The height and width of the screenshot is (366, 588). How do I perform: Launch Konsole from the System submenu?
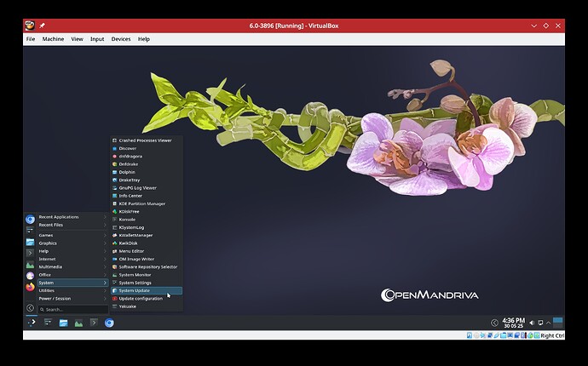tap(147, 220)
